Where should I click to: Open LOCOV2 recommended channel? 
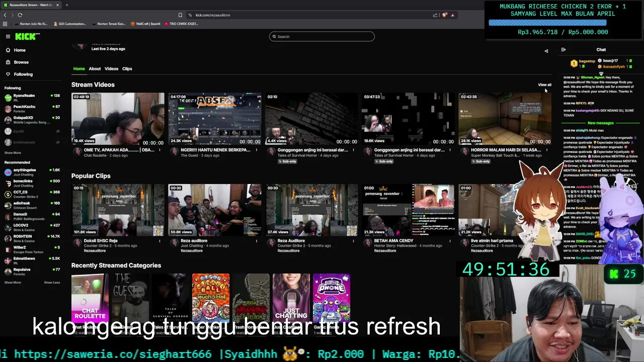pyautogui.click(x=32, y=227)
